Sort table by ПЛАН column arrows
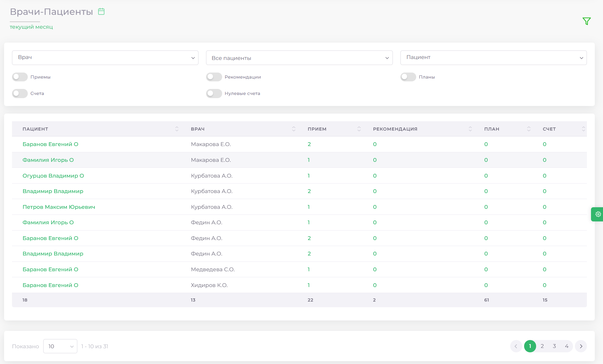This screenshot has height=364, width=603. [x=529, y=129]
